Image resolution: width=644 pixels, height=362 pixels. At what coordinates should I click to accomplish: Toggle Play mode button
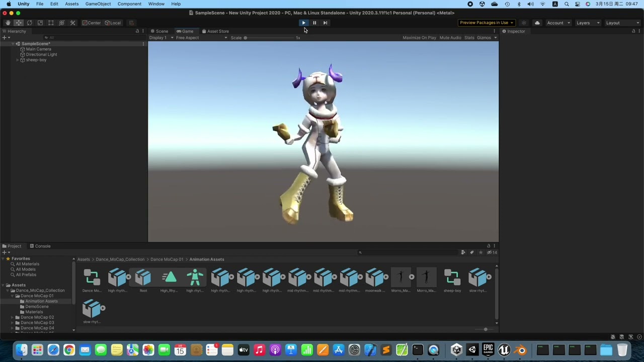pos(303,23)
